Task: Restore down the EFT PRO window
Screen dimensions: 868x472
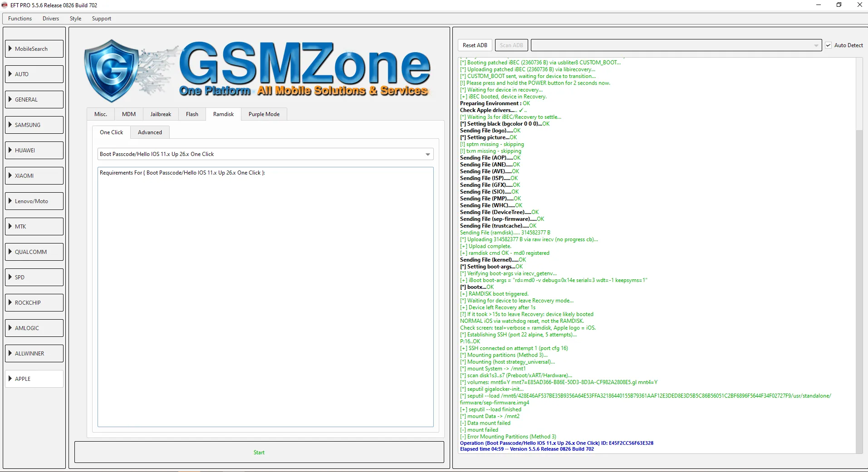Action: (839, 5)
